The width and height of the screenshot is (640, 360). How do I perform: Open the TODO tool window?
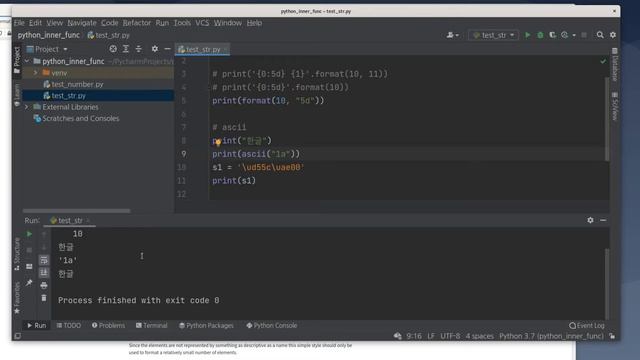[69, 325]
